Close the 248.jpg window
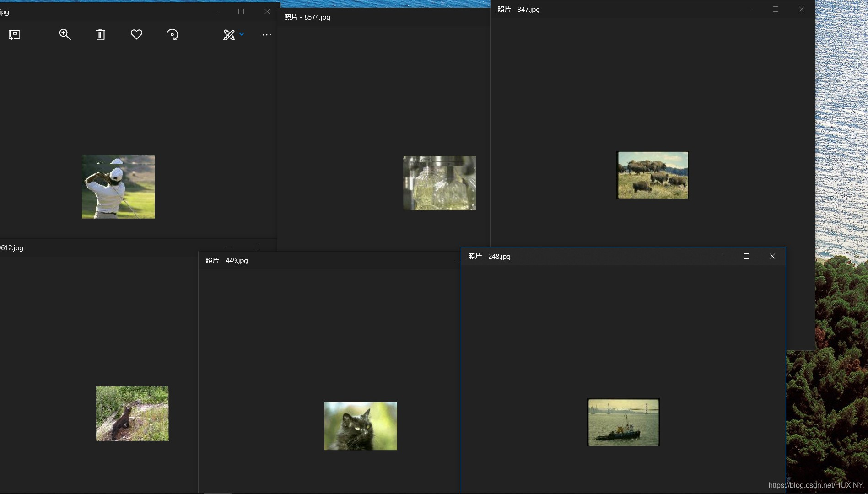Viewport: 868px width, 494px height. (772, 256)
